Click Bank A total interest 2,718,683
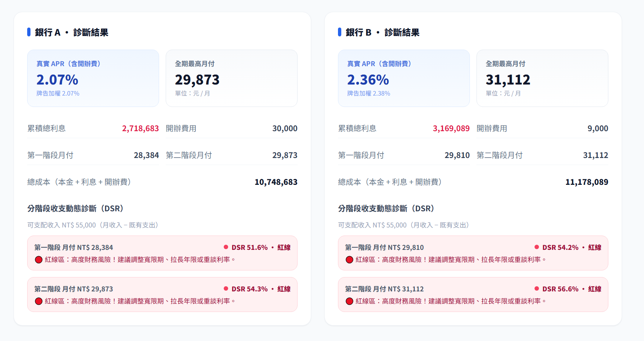This screenshot has height=341, width=644. click(x=140, y=129)
